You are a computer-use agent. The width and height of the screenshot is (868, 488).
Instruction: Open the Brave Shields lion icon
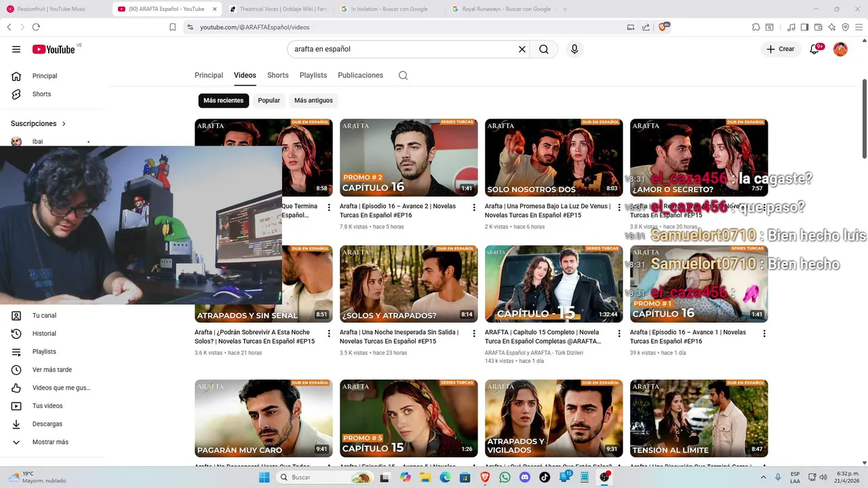tap(663, 27)
